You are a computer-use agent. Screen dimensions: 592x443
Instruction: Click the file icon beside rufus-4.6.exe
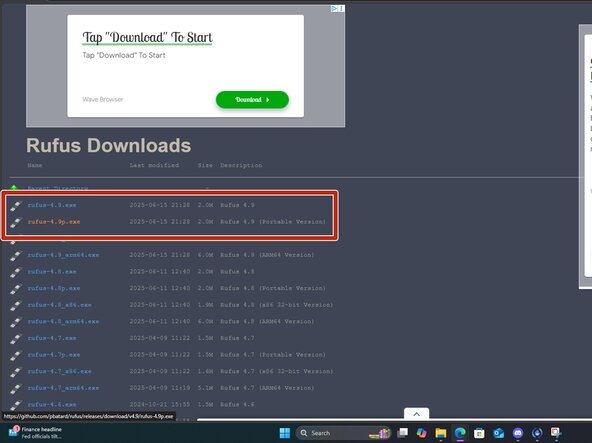point(15,405)
